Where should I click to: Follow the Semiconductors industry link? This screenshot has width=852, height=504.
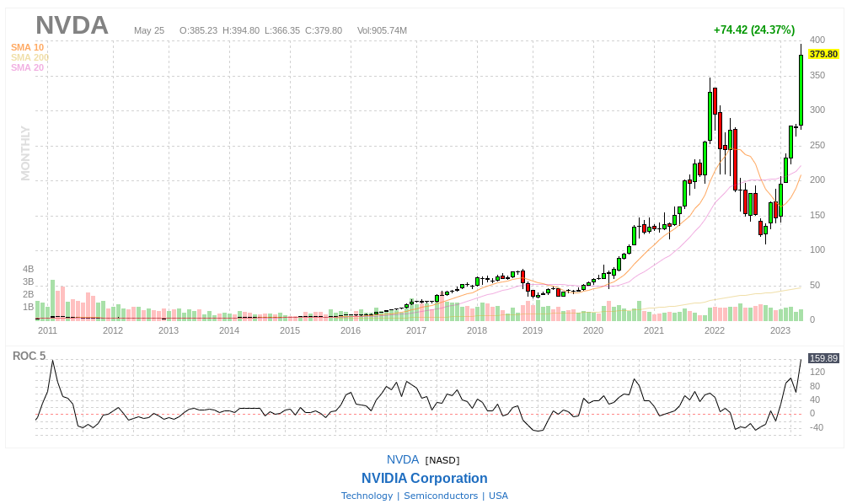click(x=441, y=496)
